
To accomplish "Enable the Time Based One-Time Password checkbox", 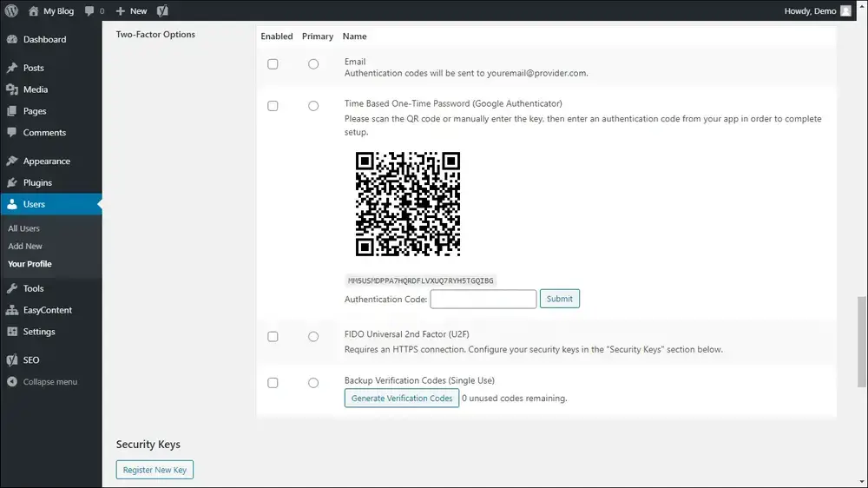I will [273, 106].
